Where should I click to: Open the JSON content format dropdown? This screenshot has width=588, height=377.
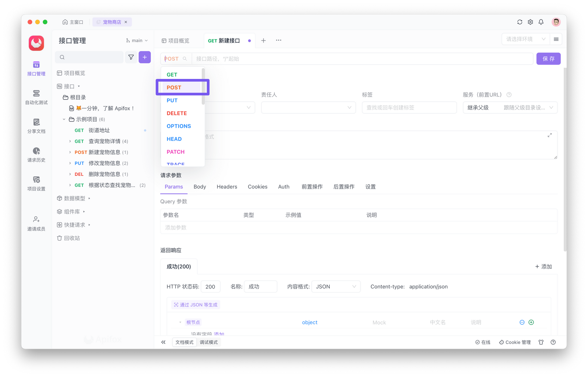coord(335,286)
